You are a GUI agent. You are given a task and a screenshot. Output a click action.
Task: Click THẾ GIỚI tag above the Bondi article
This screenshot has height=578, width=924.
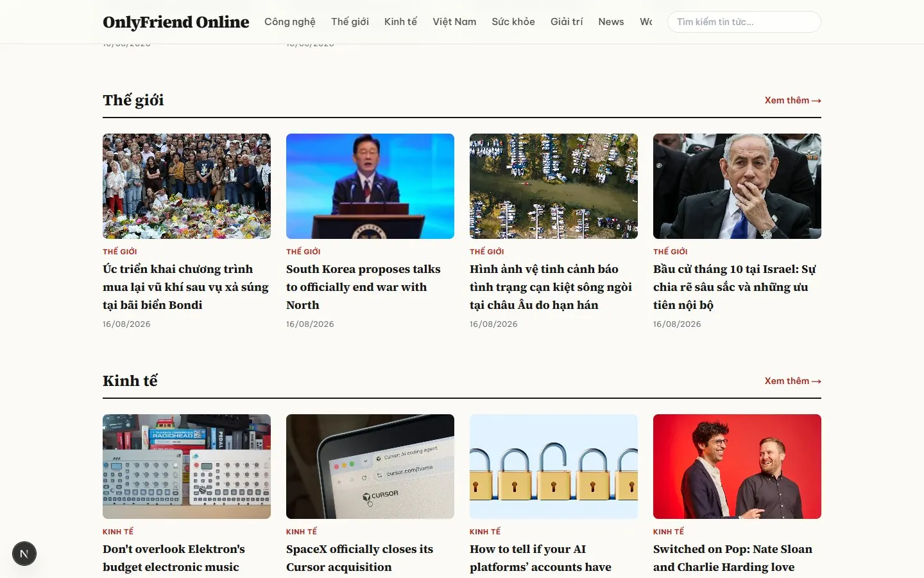click(x=120, y=252)
